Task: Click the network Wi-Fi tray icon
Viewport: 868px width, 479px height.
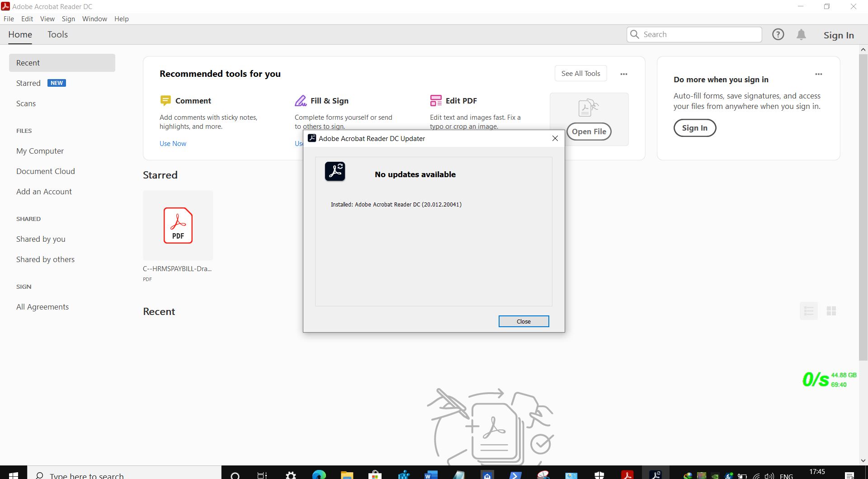Action: [x=756, y=476]
